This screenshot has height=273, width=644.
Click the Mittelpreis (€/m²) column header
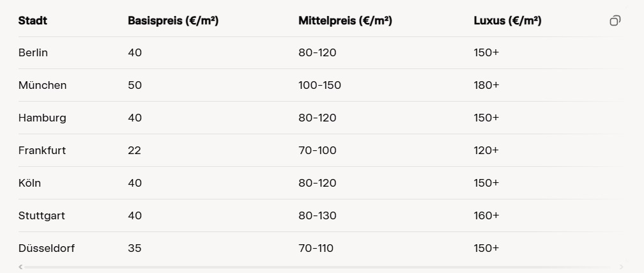(345, 20)
